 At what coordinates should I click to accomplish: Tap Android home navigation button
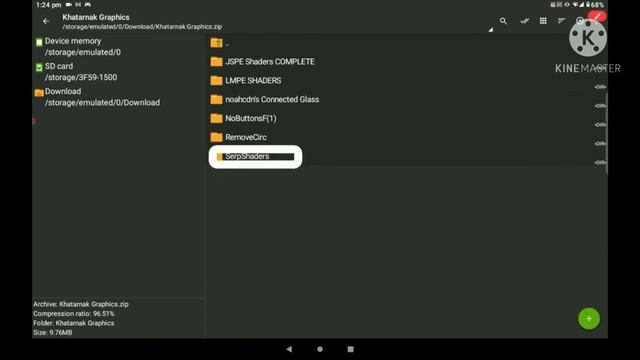point(320,349)
